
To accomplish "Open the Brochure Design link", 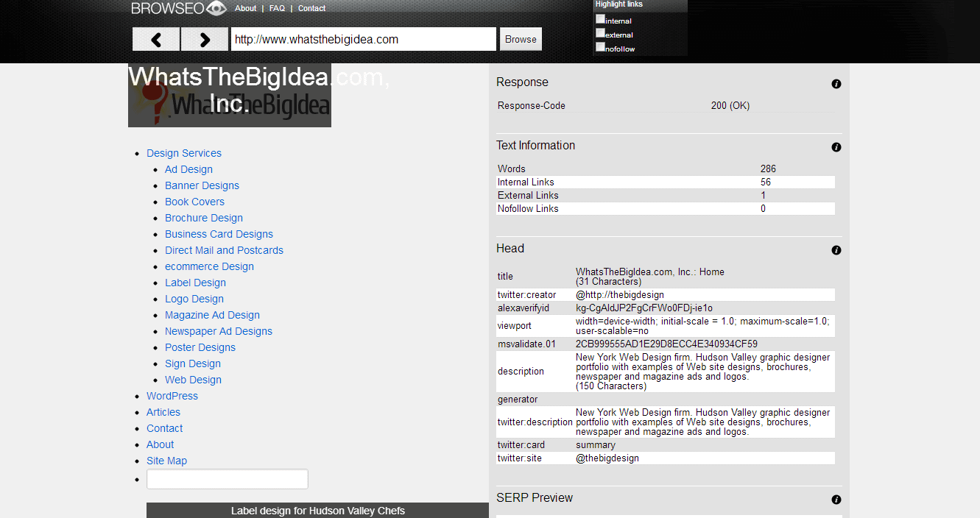I will [204, 218].
